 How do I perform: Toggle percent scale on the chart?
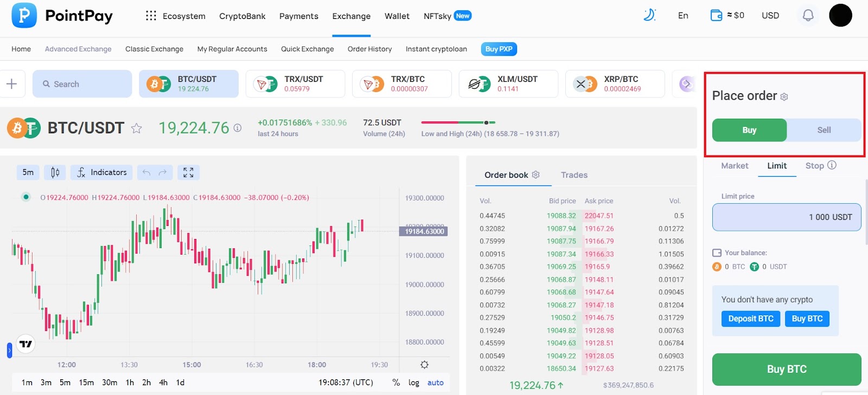(x=396, y=383)
